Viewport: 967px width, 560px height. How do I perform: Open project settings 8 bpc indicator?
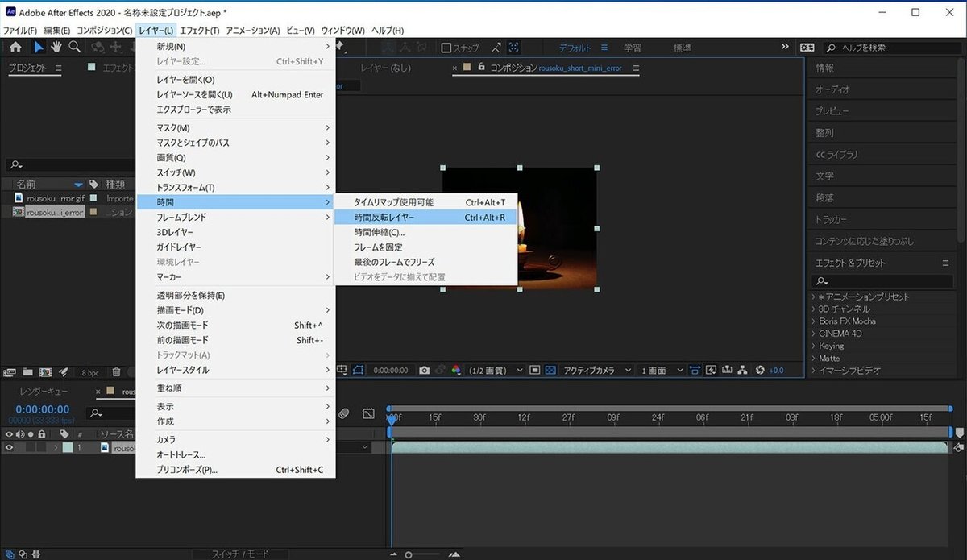coord(89,373)
